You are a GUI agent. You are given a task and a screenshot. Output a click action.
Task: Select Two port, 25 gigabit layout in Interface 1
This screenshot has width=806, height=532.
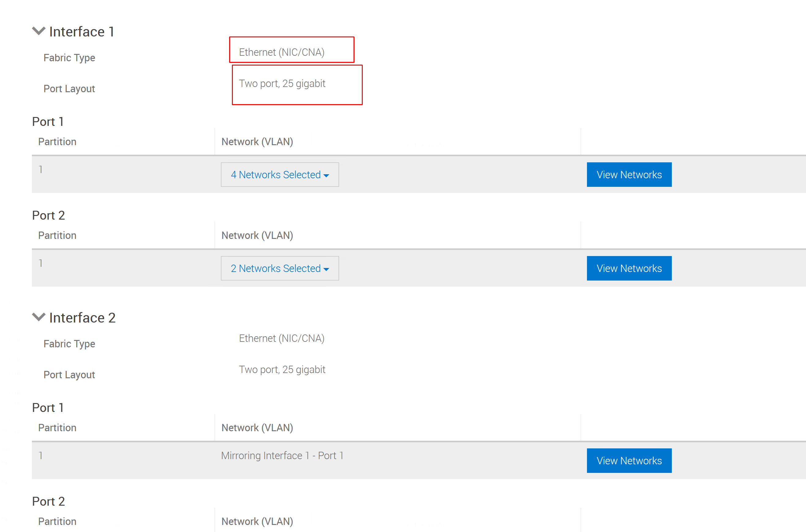pos(282,84)
